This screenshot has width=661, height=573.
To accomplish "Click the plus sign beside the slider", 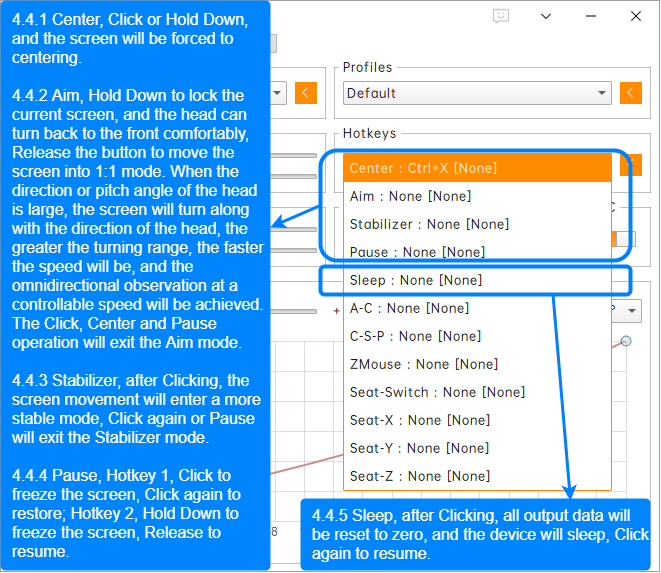I will (336, 310).
